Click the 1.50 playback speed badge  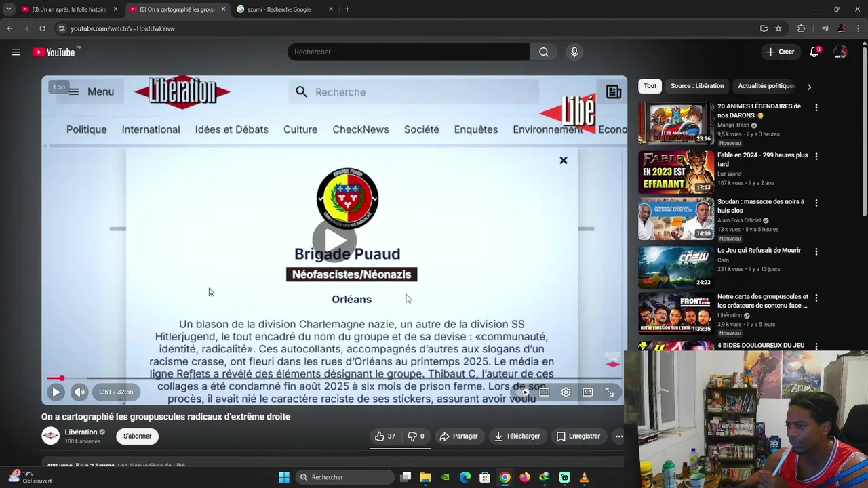(59, 87)
